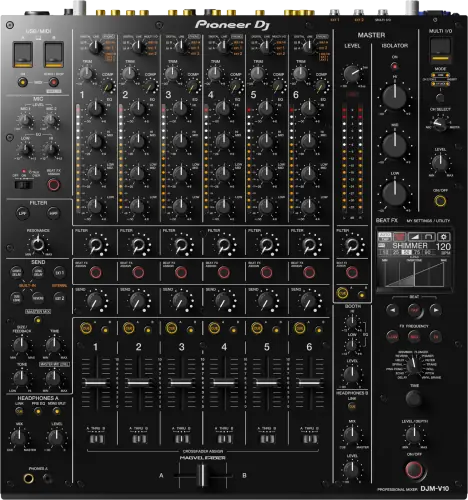Touch the Master LEVEL knob
The height and width of the screenshot is (500, 468).
point(352,73)
